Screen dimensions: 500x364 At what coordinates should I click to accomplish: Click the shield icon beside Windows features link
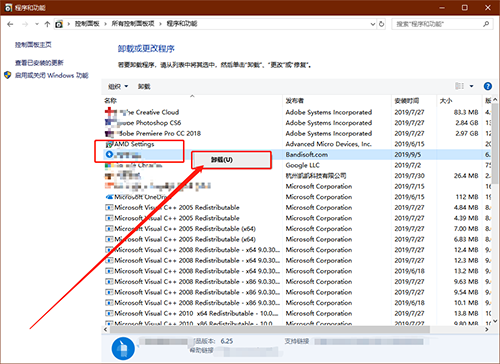(8, 75)
